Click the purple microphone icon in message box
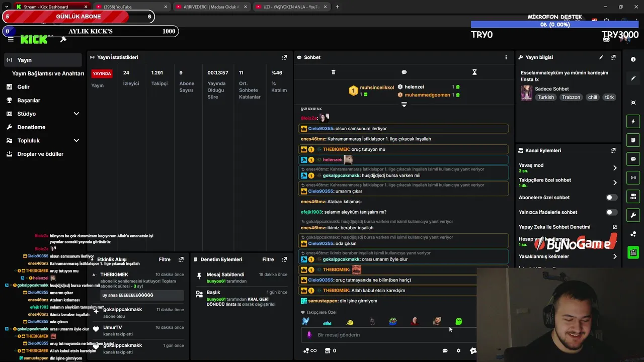 (309, 335)
